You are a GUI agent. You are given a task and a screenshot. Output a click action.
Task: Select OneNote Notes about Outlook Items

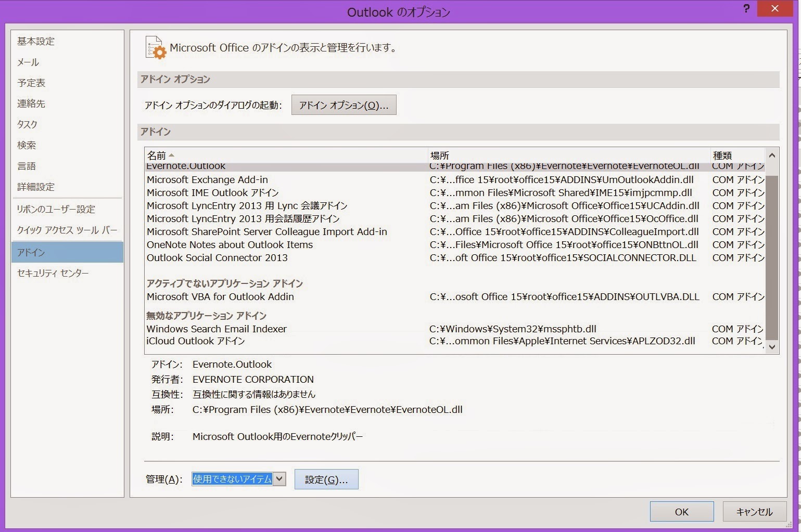[454, 245]
